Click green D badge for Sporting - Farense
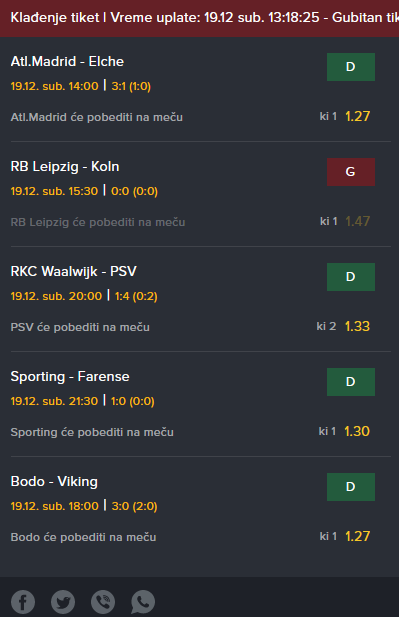This screenshot has height=617, width=399. click(351, 382)
